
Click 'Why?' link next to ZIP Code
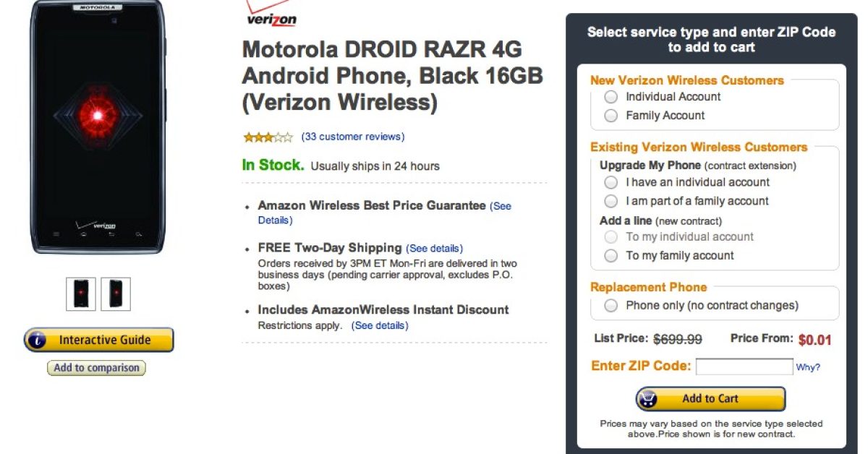[808, 367]
